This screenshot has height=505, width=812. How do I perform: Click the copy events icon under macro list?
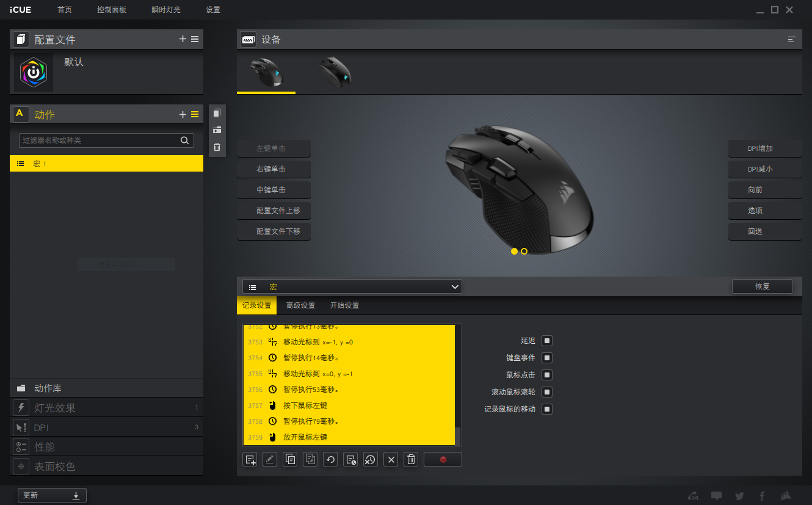[290, 460]
